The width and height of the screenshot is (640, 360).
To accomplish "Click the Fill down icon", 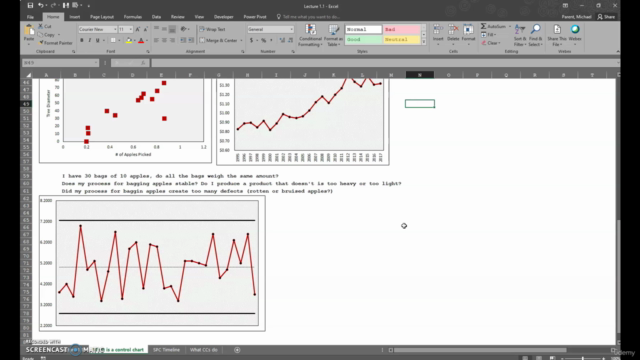I will click(484, 35).
